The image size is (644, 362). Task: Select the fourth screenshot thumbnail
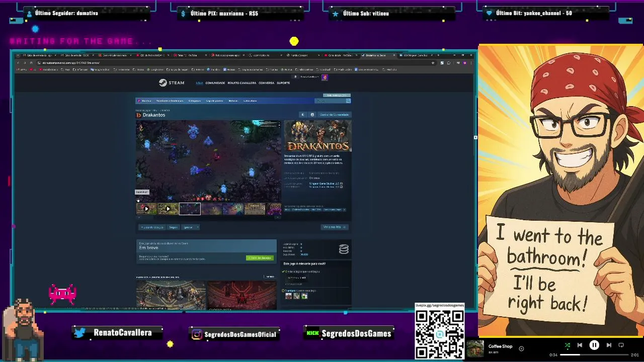pyautogui.click(x=211, y=209)
